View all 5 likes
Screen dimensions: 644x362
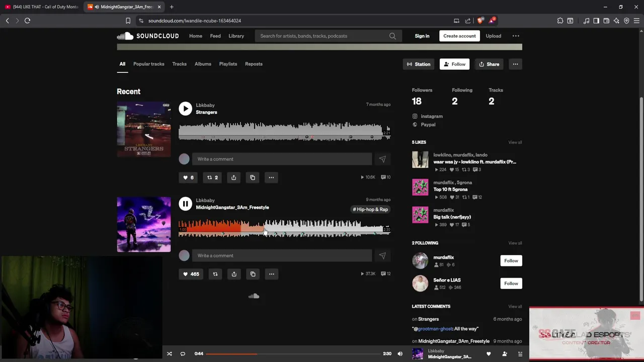(x=515, y=142)
